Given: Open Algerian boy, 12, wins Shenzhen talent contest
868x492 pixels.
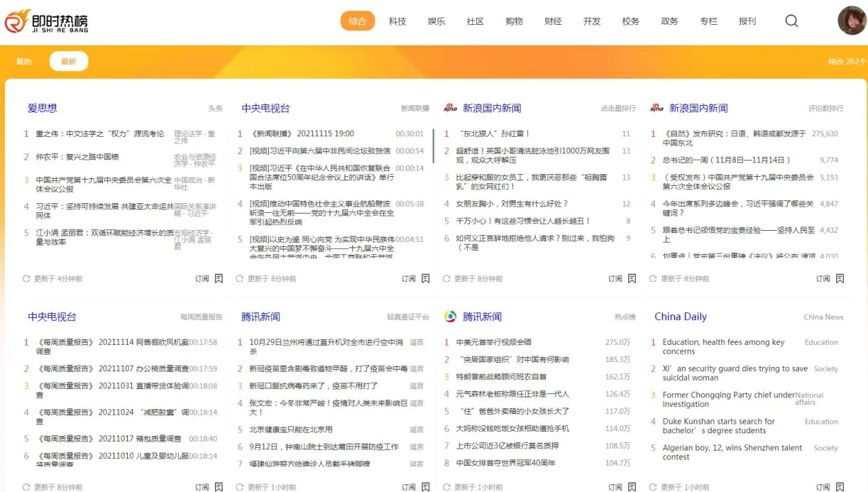Looking at the screenshot, I should pos(733,453).
